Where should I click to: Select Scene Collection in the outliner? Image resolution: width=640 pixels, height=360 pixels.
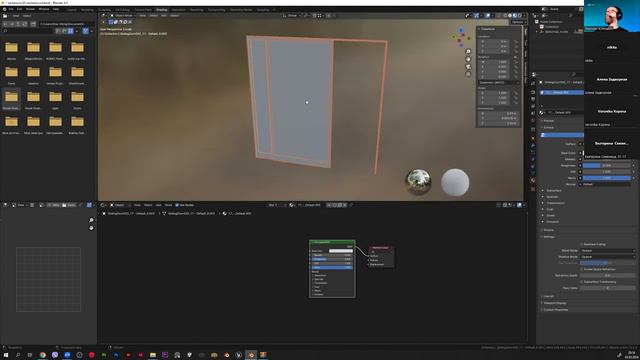pos(551,22)
